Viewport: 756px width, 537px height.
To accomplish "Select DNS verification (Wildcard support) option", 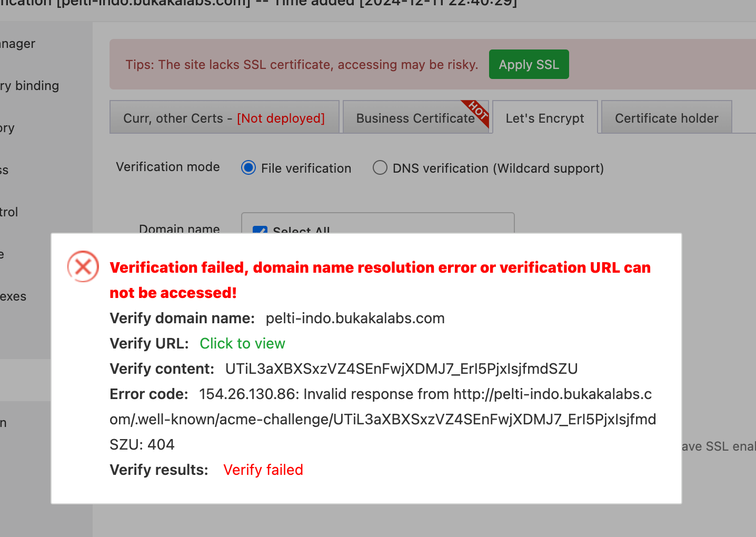I will pos(380,168).
